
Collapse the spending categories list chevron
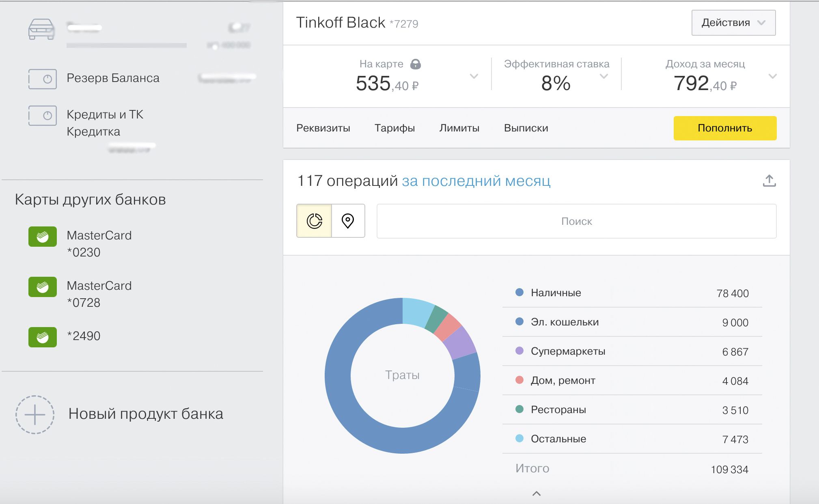click(537, 493)
